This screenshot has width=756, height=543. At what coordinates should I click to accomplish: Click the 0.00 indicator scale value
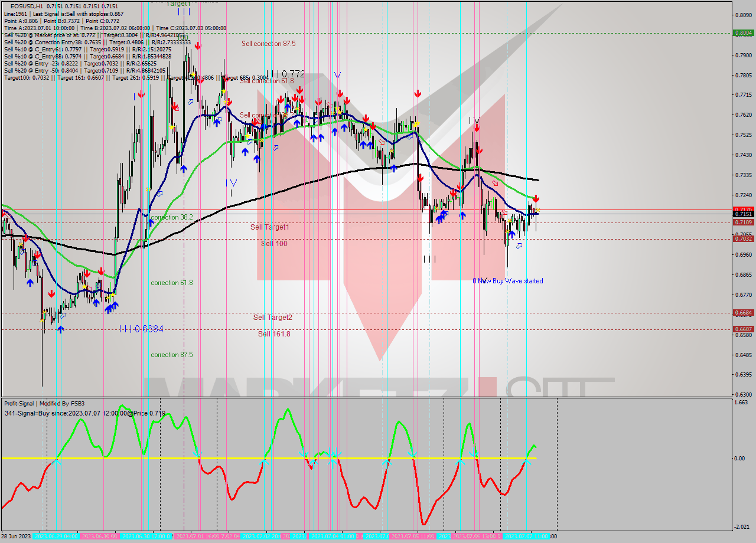pos(740,458)
